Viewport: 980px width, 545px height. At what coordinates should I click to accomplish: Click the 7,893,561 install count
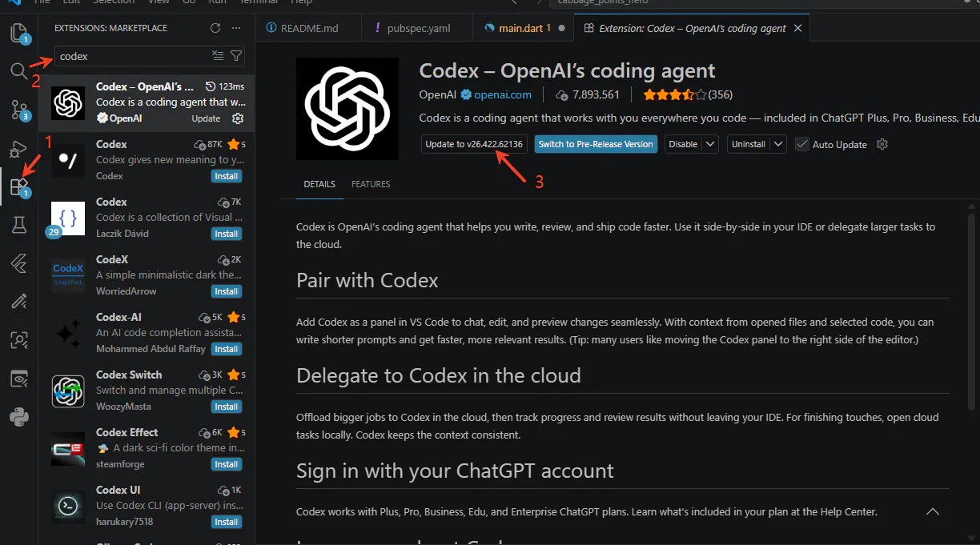click(x=596, y=94)
